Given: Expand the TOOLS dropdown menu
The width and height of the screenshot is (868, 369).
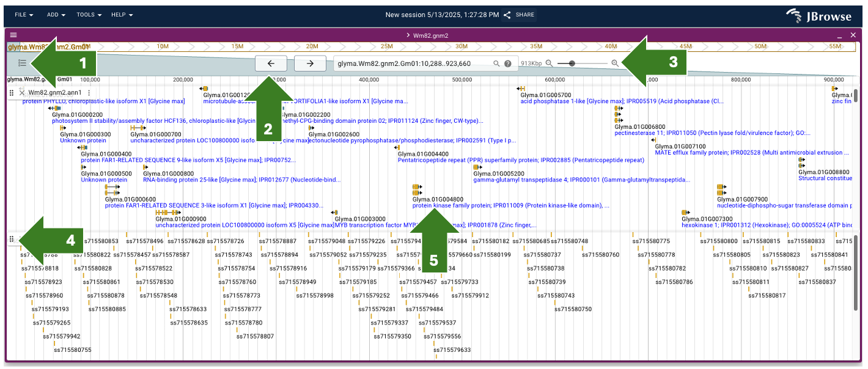Looking at the screenshot, I should tap(89, 15).
